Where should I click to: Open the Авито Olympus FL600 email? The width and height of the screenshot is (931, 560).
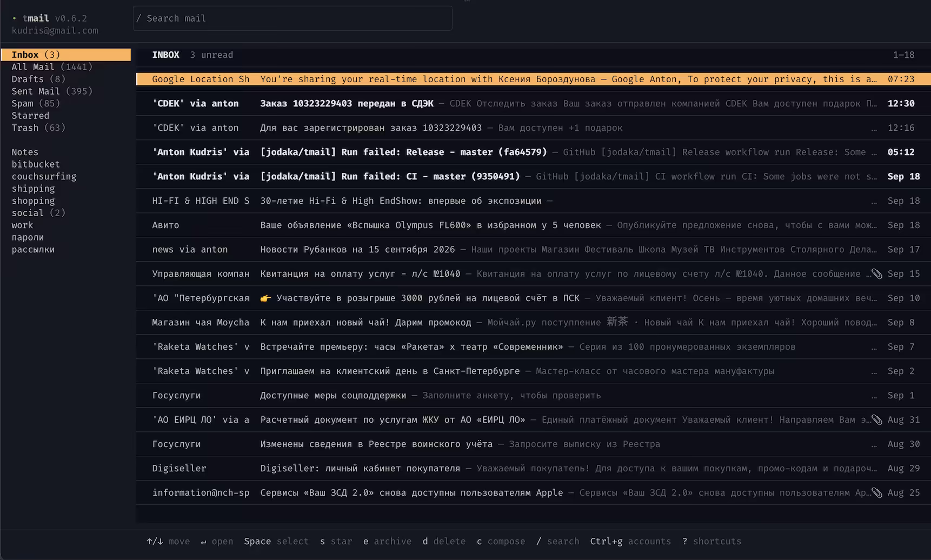coord(533,225)
